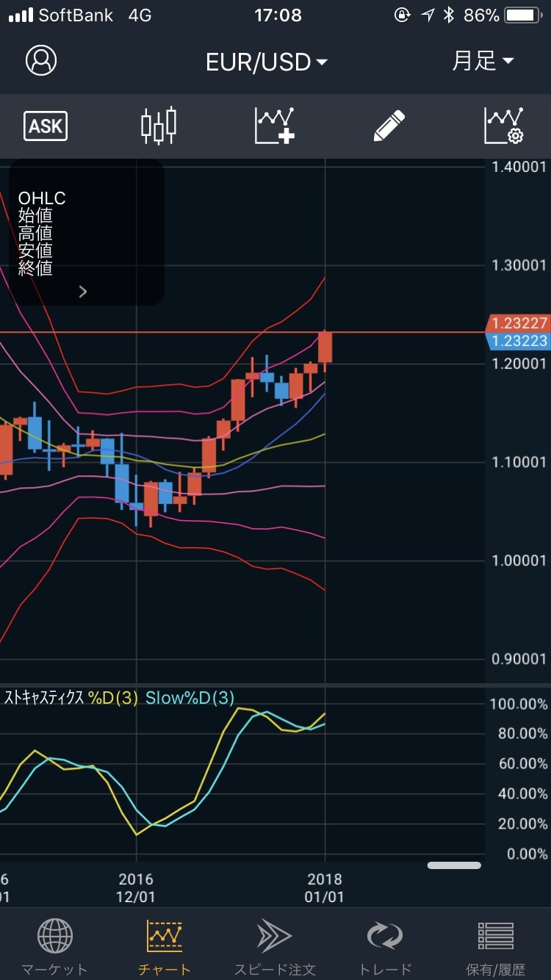The image size is (551, 980).
Task: Switch to the 保有/履歴 tab
Action: pyautogui.click(x=496, y=948)
